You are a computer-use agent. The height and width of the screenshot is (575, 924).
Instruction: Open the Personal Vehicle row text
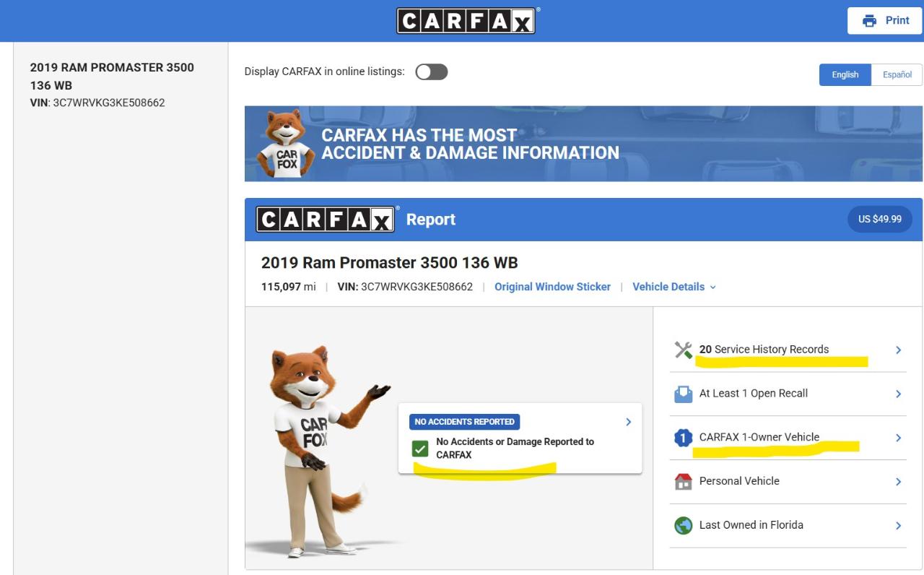pyautogui.click(x=739, y=481)
